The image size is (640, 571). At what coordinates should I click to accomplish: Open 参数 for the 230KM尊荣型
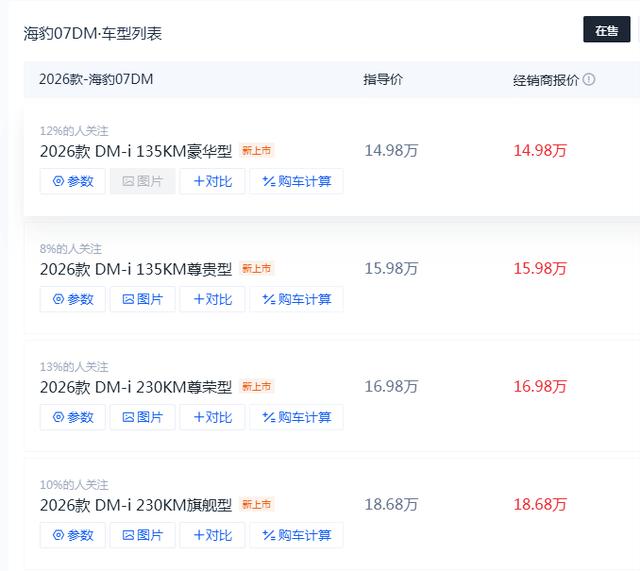pyautogui.click(x=73, y=417)
